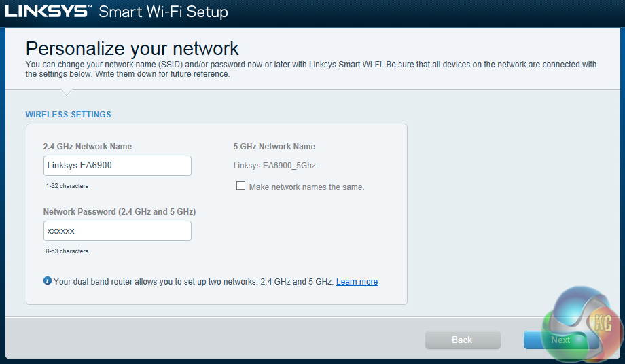Click the 2.4 GHz Network Name field

point(117,166)
